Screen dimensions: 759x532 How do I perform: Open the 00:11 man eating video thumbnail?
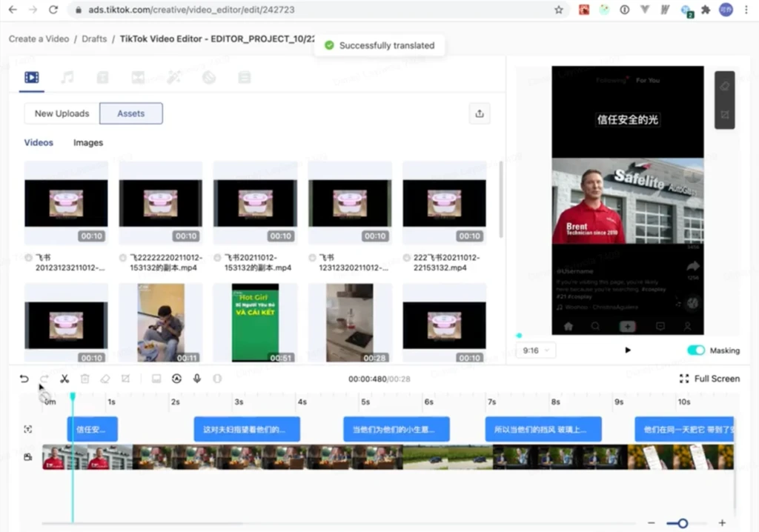tap(161, 322)
